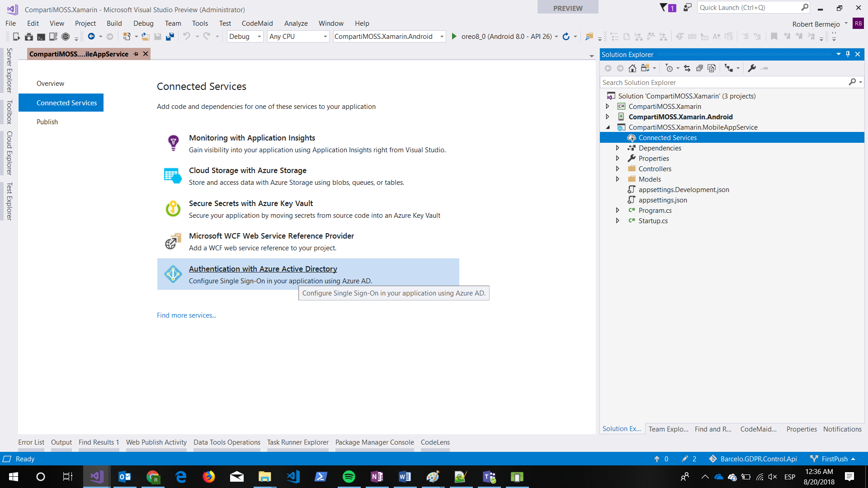Viewport: 868px width, 488px height.
Task: Open Properties with the wrench icon
Action: point(752,68)
